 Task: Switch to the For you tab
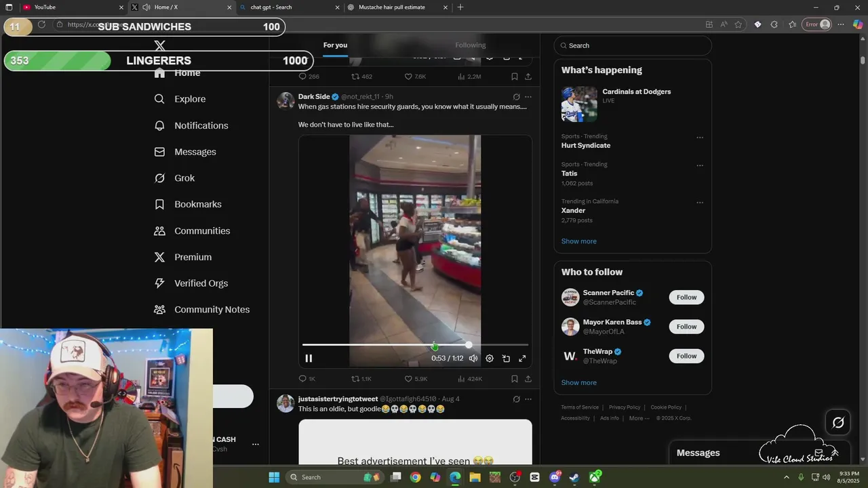click(x=335, y=45)
